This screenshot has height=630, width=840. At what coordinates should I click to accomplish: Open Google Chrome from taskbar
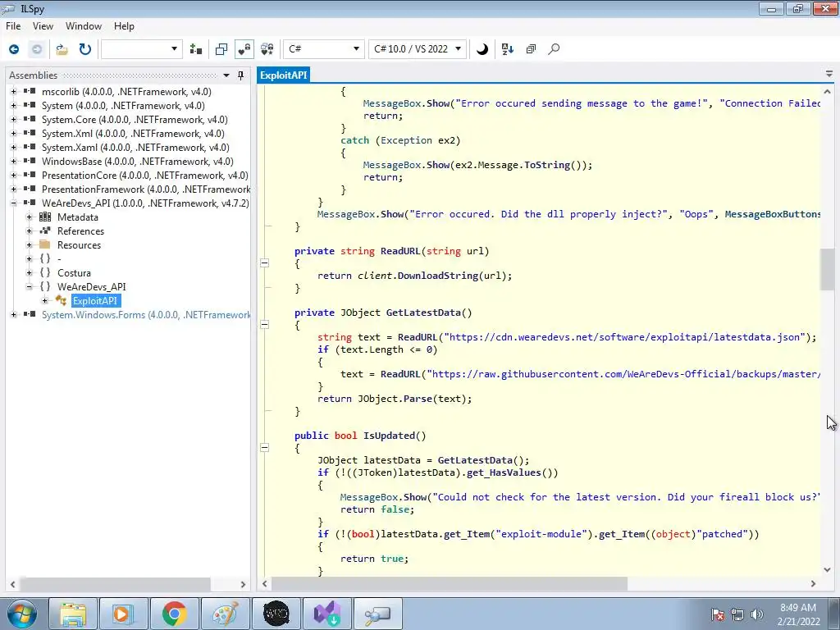pyautogui.click(x=174, y=614)
